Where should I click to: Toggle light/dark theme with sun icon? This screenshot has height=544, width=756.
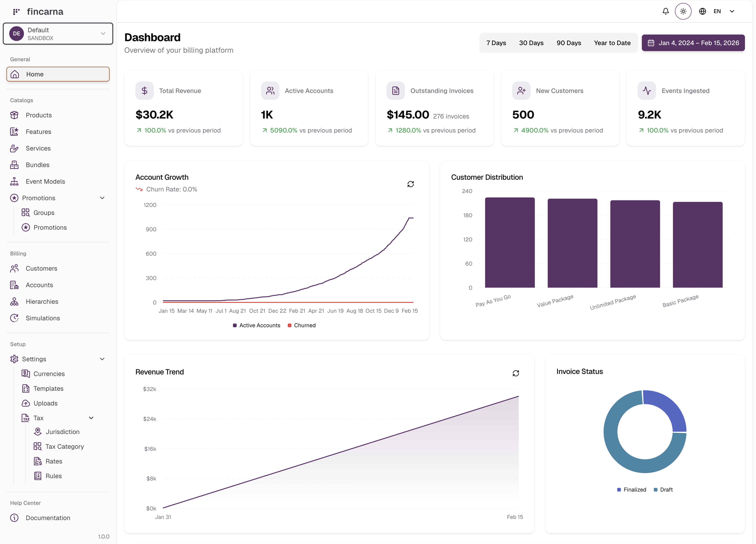(683, 11)
